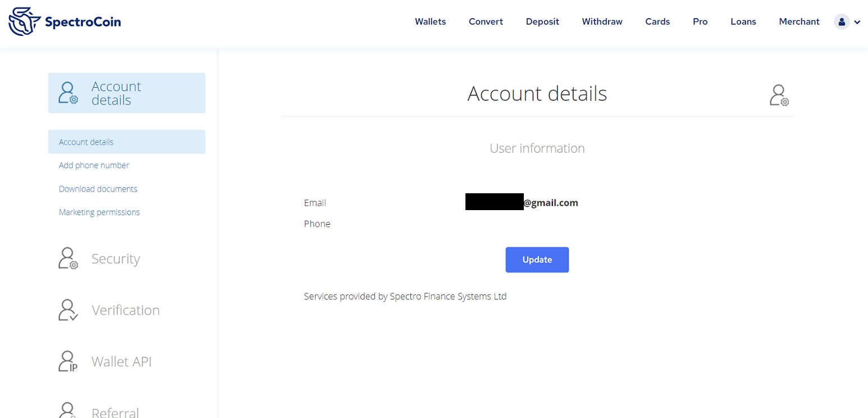Click the Security section person-gear icon
The image size is (868, 418).
click(68, 258)
